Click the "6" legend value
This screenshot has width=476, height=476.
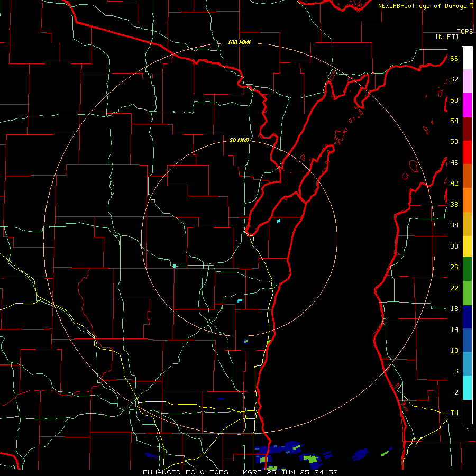coord(456,371)
